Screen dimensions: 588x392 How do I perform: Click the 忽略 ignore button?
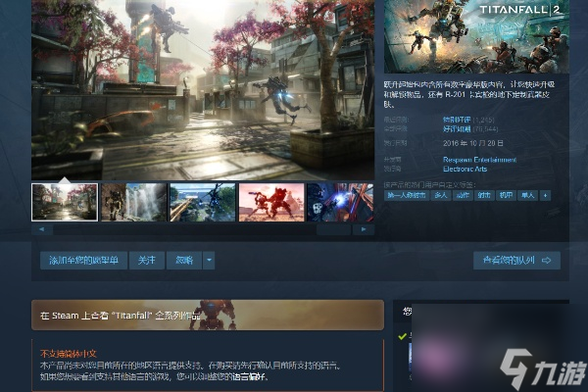184,260
